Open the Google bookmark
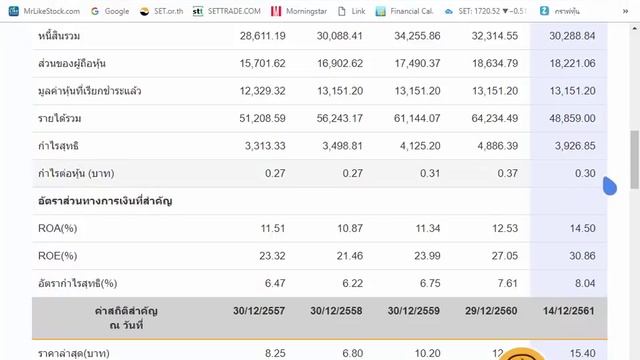The height and width of the screenshot is (360, 640). coord(110,11)
